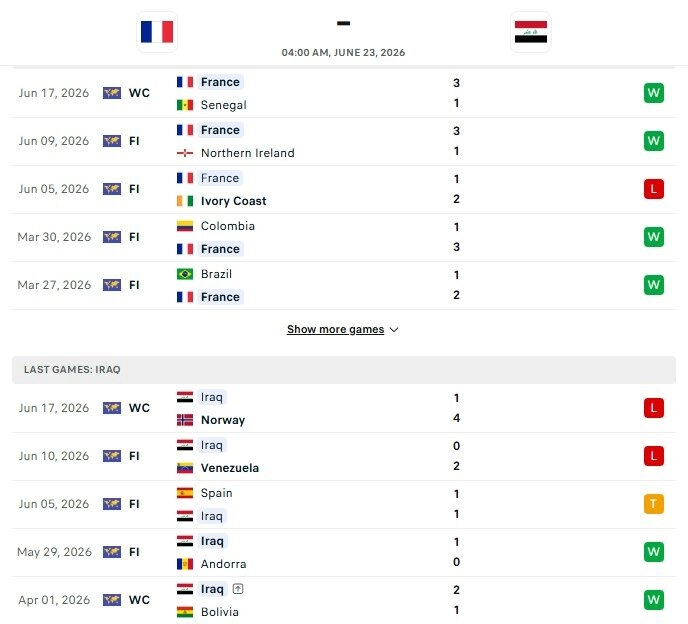Click the Ivory Coast flag icon
Viewport: 688px width, 624px height.
(185, 201)
